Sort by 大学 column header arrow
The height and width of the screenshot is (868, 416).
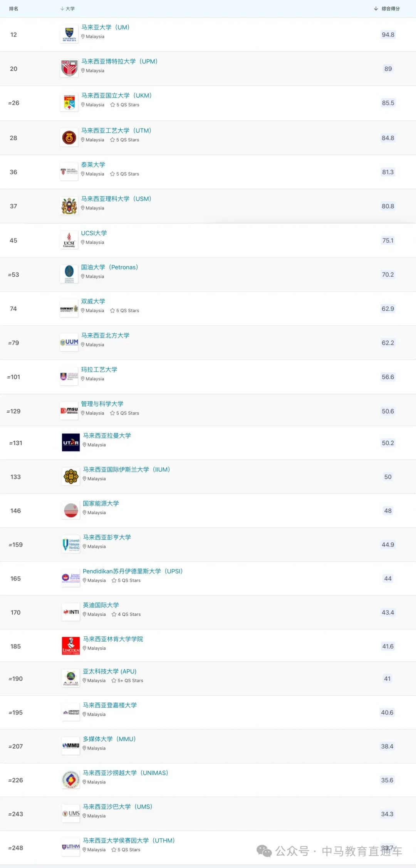coord(62,8)
